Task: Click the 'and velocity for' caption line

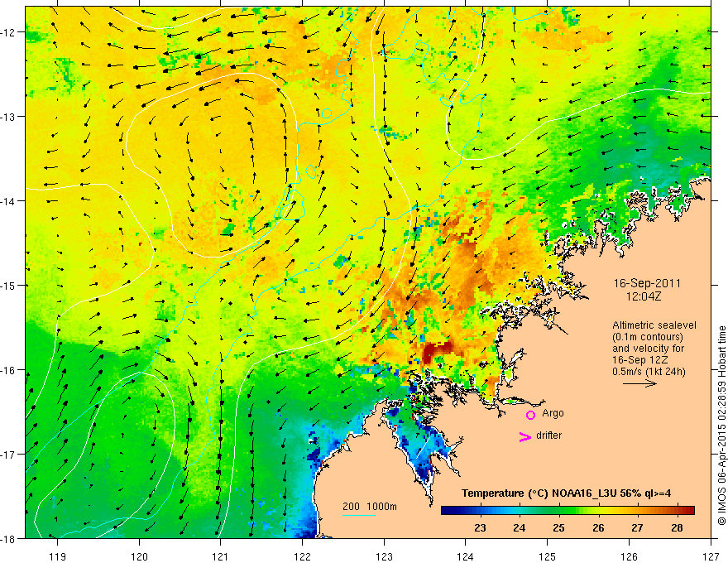Action: tap(648, 348)
